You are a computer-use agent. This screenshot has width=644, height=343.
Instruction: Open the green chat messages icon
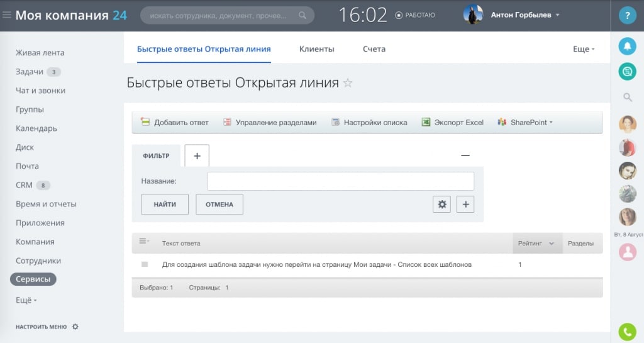point(627,72)
